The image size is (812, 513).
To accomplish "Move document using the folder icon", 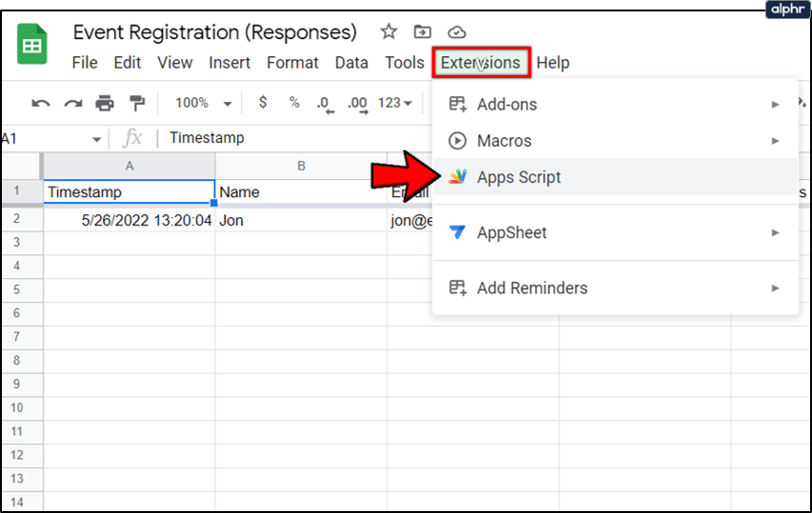I will tap(422, 32).
